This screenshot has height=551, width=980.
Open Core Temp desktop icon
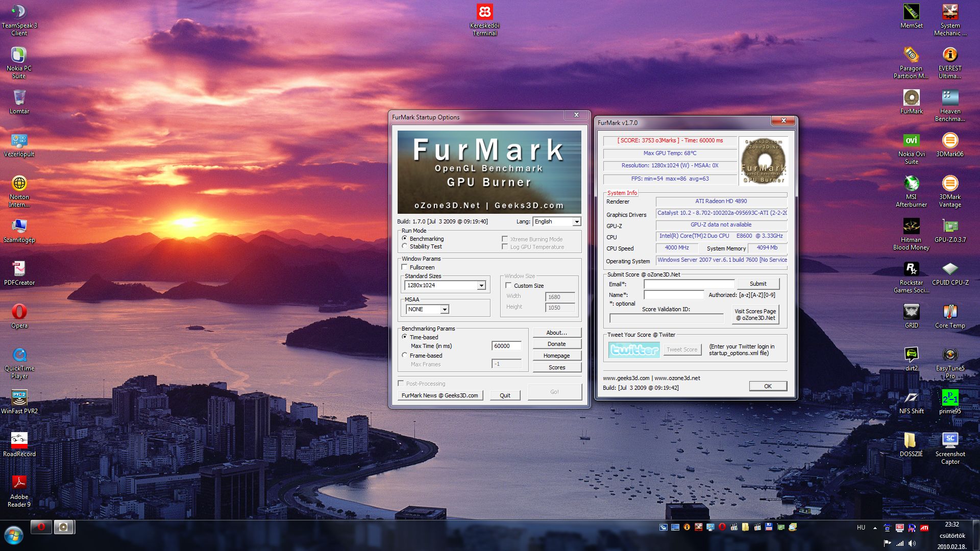(950, 316)
